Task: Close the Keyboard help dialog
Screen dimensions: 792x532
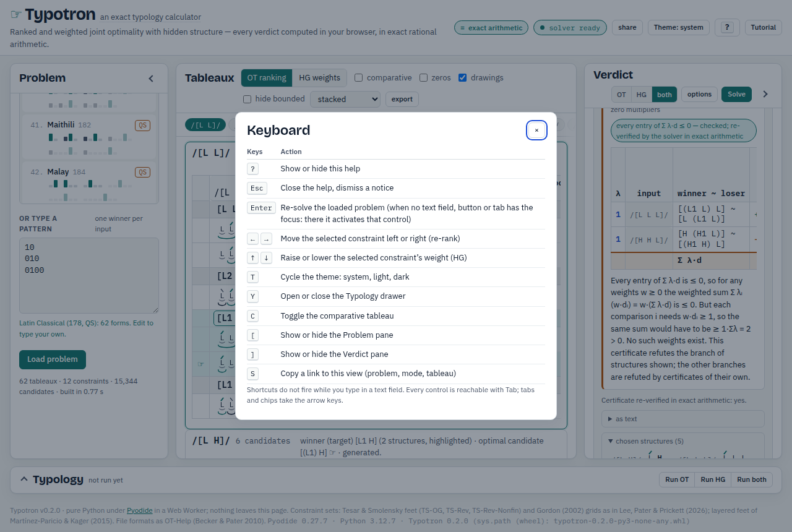Action: click(536, 131)
